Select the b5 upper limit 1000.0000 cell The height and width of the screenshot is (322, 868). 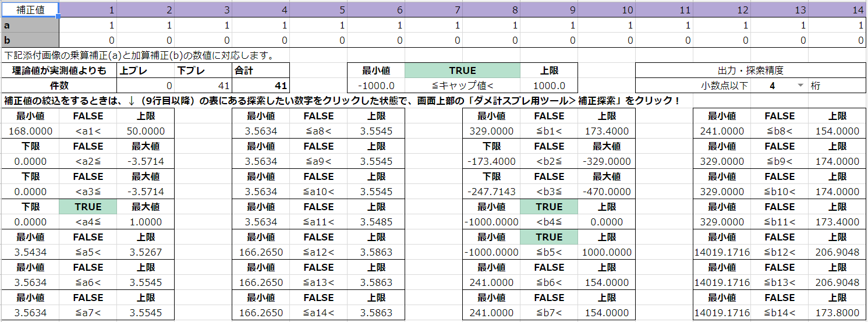click(607, 252)
